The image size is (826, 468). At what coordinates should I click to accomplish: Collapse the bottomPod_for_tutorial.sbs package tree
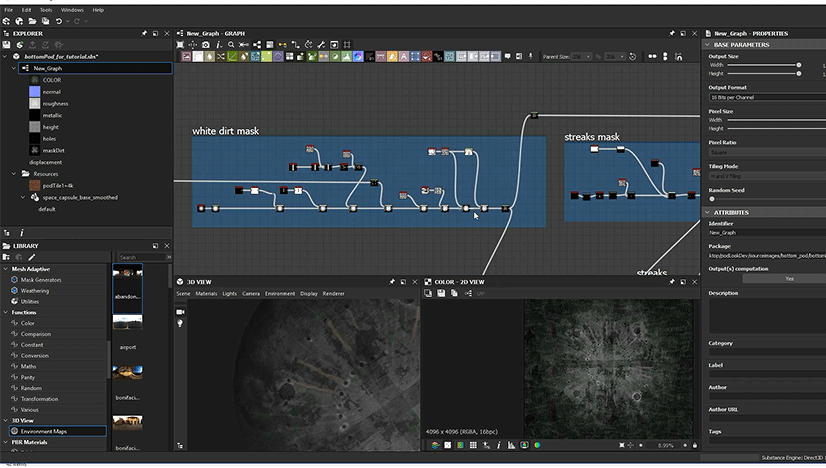(x=5, y=56)
